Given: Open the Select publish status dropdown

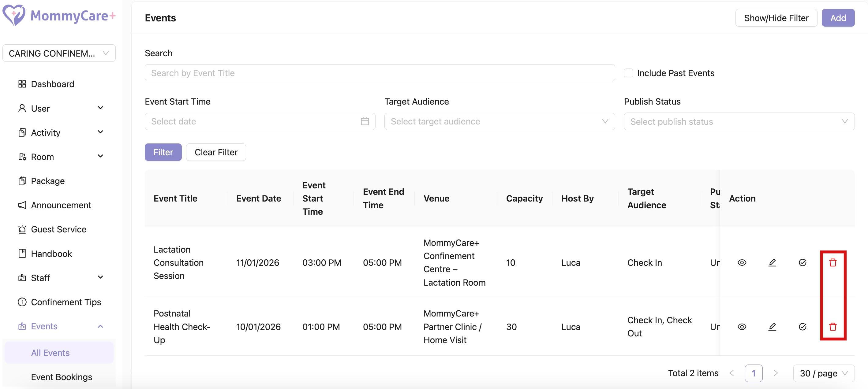Looking at the screenshot, I should tap(739, 121).
